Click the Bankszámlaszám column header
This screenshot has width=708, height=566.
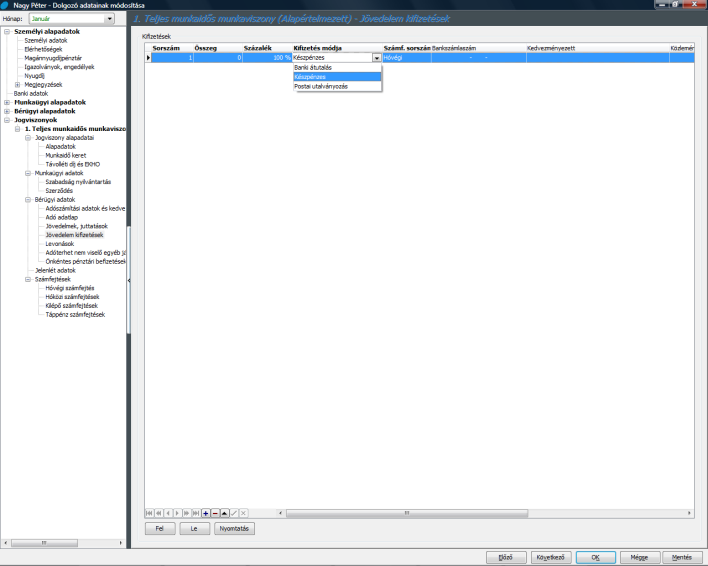479,48
